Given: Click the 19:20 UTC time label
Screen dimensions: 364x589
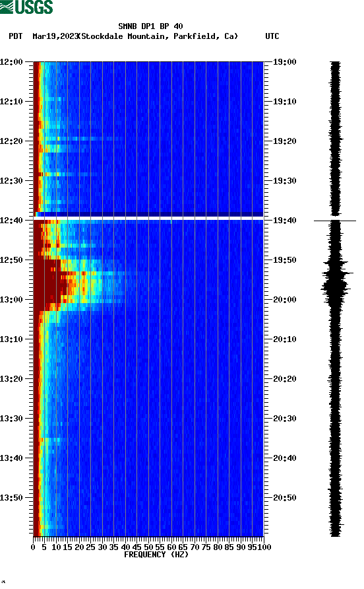Looking at the screenshot, I should click(285, 141).
